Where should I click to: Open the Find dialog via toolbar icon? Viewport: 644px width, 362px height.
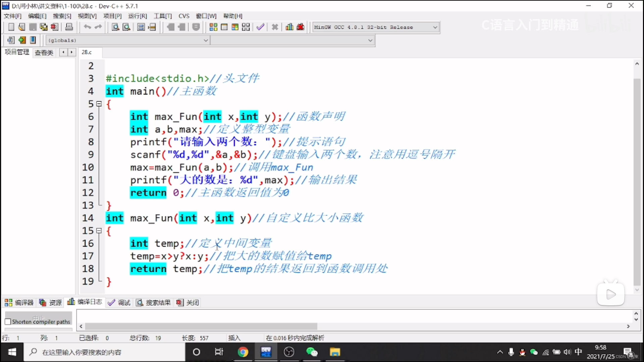tap(115, 27)
